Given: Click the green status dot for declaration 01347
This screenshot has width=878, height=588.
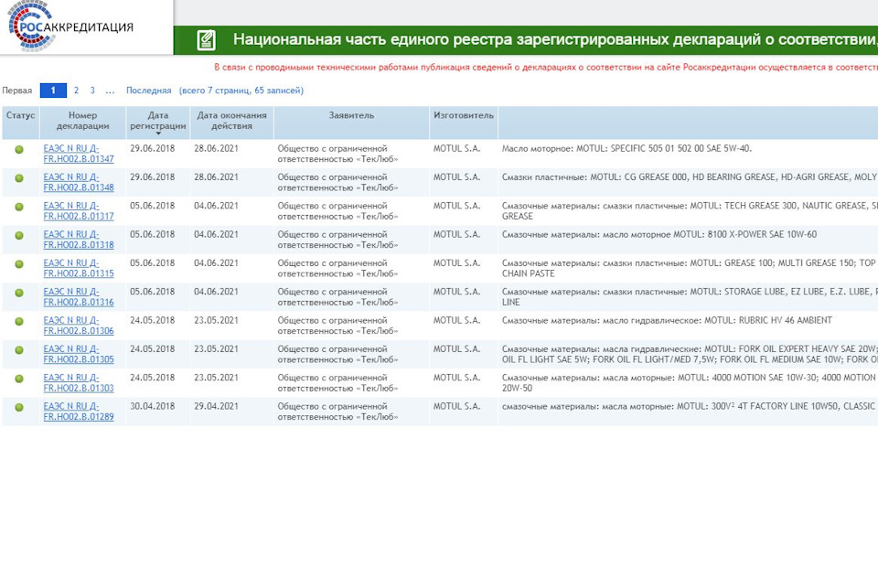Looking at the screenshot, I should click(19, 150).
